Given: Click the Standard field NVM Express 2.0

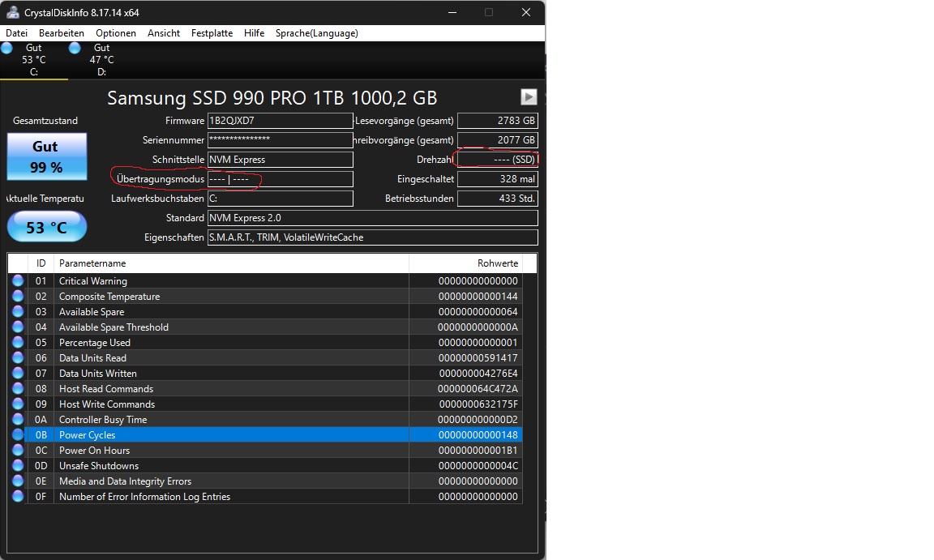Looking at the screenshot, I should tap(372, 218).
